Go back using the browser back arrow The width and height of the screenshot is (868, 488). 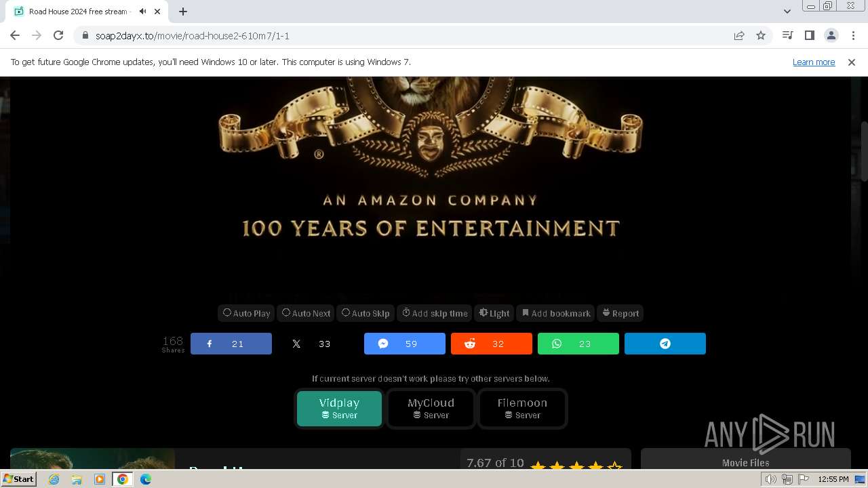click(15, 35)
